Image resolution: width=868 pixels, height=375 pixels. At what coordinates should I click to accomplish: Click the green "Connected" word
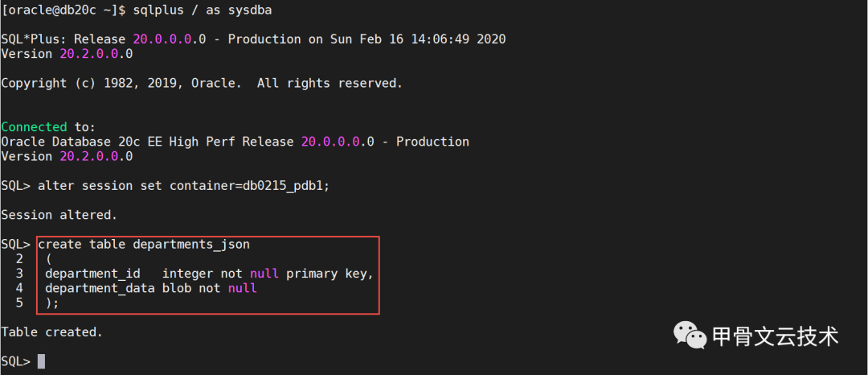[x=34, y=126]
